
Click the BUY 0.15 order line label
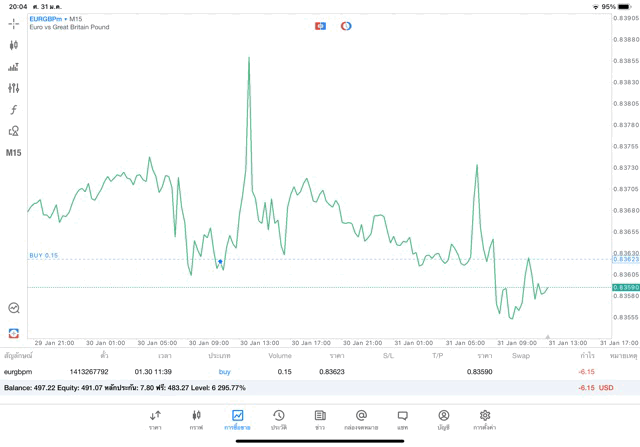[44, 255]
